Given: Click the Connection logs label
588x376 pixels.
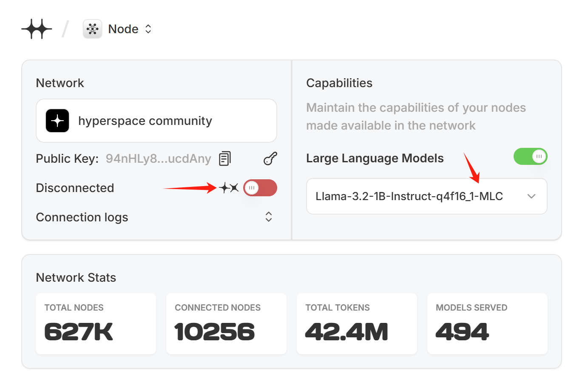Looking at the screenshot, I should pyautogui.click(x=82, y=217).
